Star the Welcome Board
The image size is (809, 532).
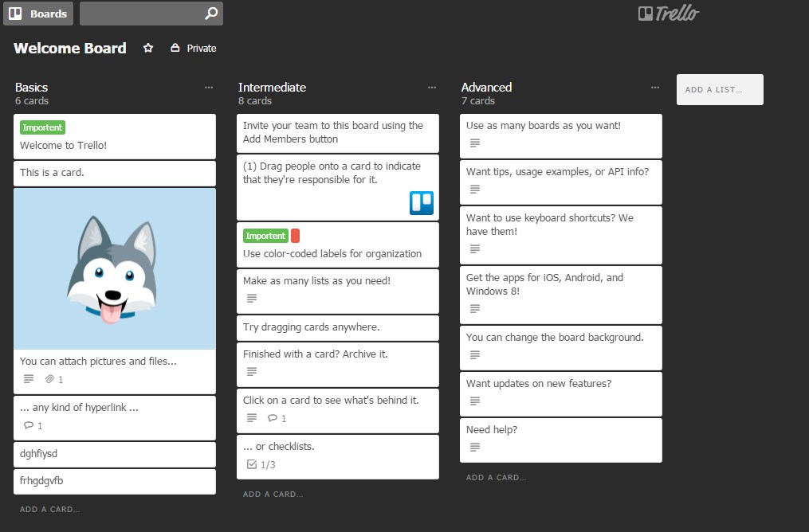click(x=148, y=48)
